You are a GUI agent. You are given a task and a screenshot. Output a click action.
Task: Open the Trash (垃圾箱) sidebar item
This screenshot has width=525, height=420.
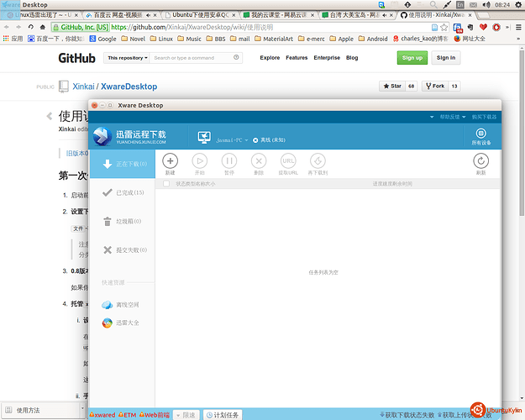122,222
